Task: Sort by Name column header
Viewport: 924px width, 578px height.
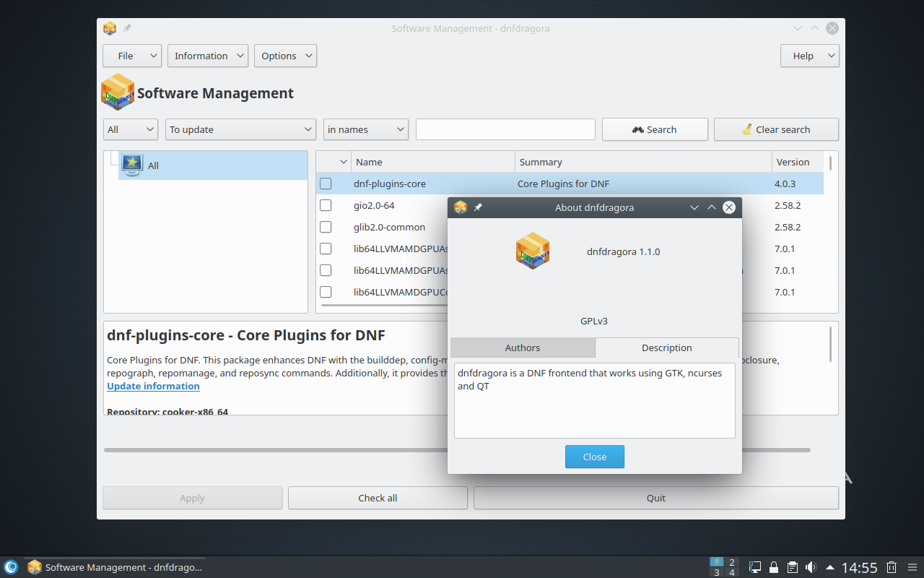Action: click(432, 162)
